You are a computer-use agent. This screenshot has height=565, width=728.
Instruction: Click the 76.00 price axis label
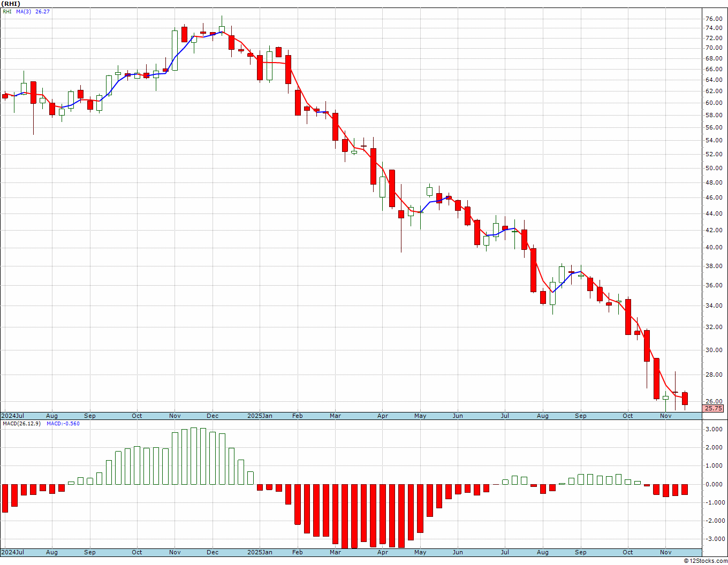click(714, 19)
